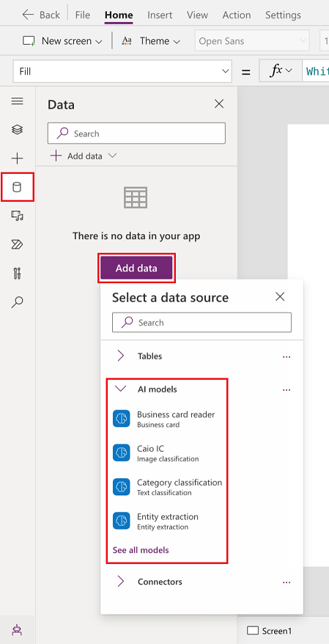The image size is (329, 644).
Task: Open the virtual agent icon at the bottom left
Action: click(x=18, y=630)
